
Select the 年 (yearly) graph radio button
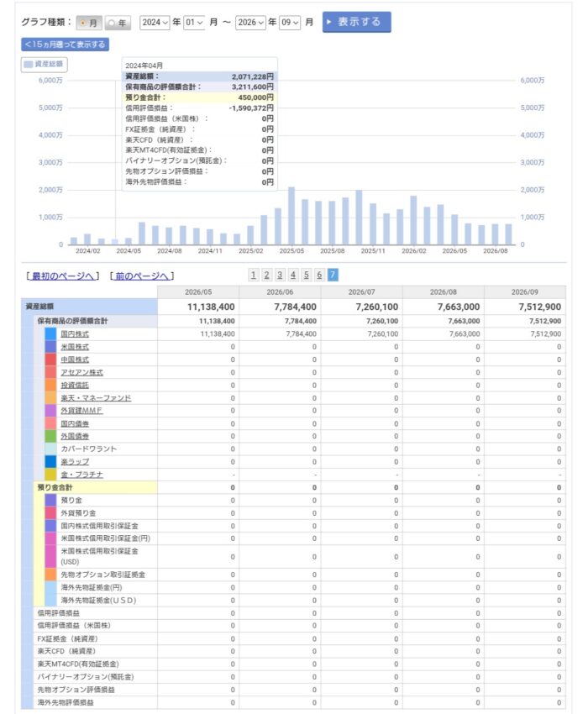coord(118,23)
